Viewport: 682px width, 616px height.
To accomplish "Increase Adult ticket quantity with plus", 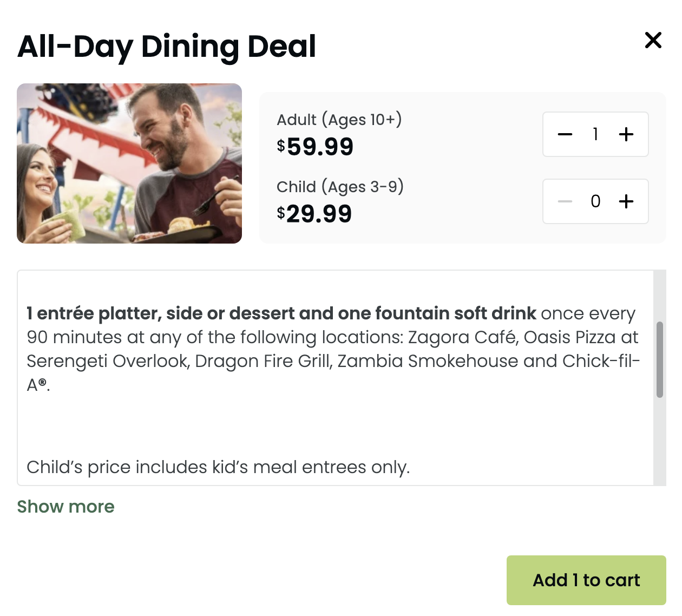I will click(x=626, y=134).
